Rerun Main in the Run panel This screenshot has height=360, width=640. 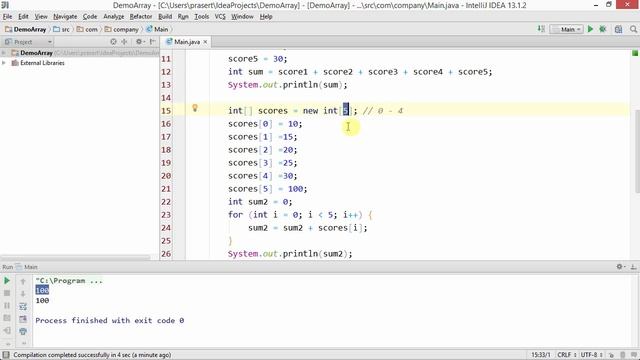pos(7,281)
